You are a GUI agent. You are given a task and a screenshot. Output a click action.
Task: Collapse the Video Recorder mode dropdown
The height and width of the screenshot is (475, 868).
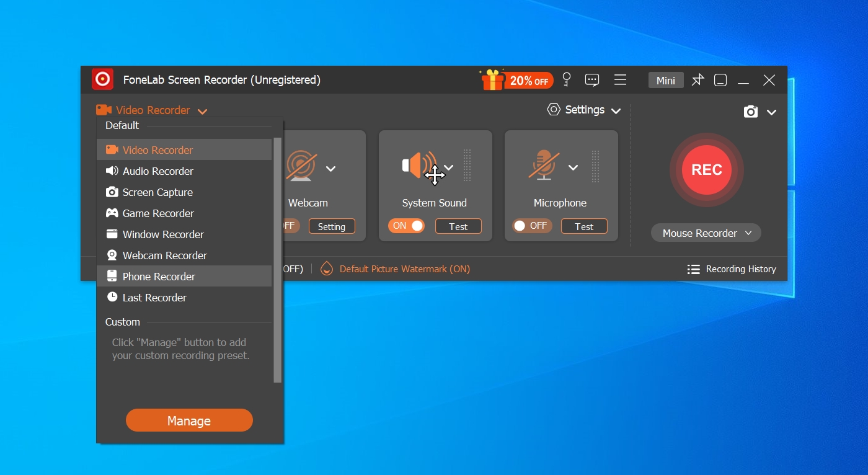point(202,112)
